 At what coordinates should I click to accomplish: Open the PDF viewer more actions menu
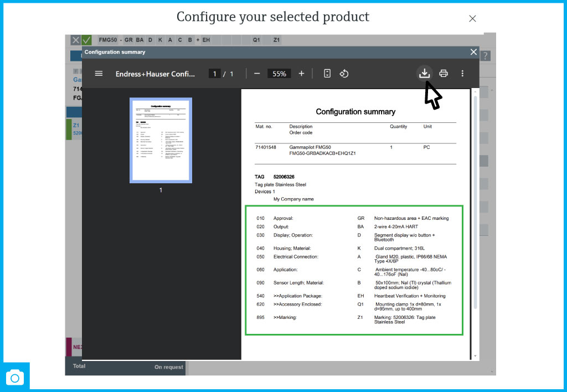click(462, 73)
